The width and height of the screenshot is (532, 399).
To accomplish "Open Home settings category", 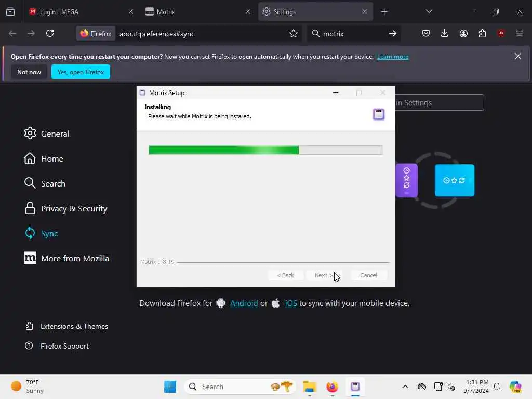I will (44, 159).
